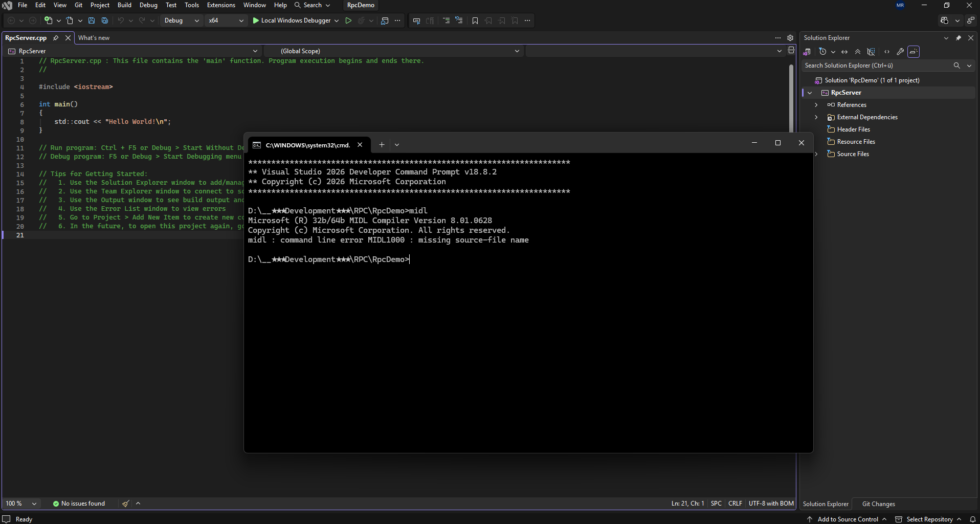Open the Extensions menu
This screenshot has width=980, height=524.
point(221,5)
